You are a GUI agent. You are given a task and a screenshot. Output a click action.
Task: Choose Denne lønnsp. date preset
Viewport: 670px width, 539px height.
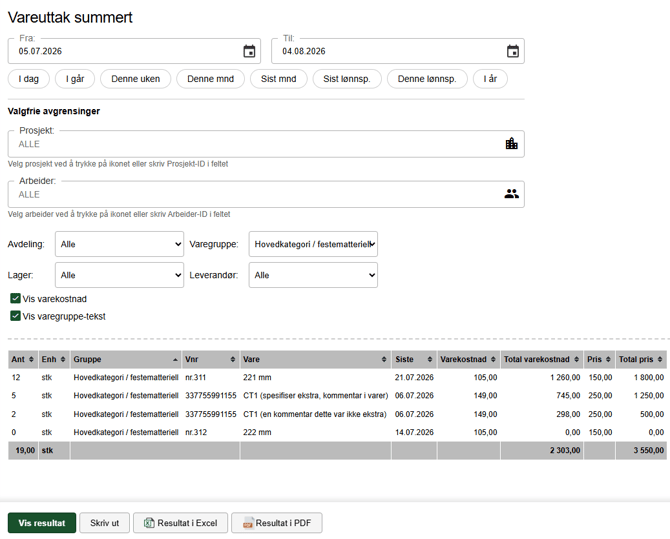(x=427, y=79)
